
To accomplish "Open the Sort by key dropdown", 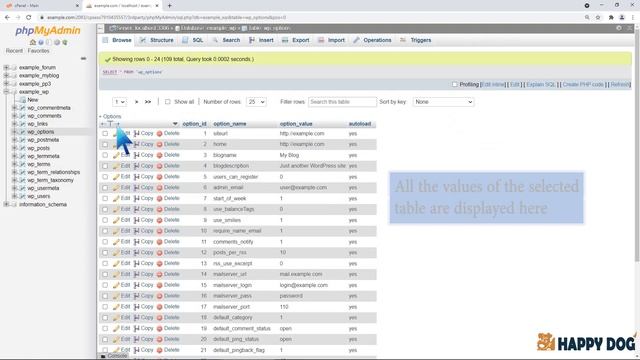I will point(443,102).
